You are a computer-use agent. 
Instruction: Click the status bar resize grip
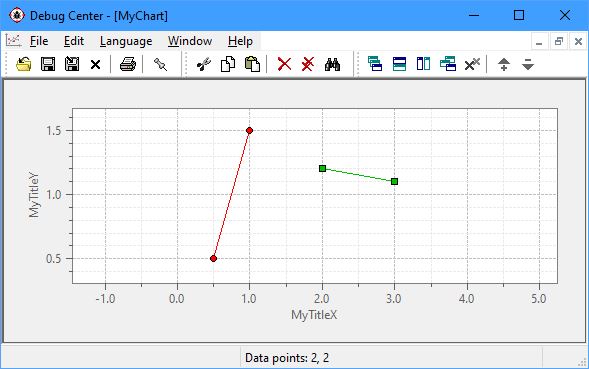pos(583,361)
